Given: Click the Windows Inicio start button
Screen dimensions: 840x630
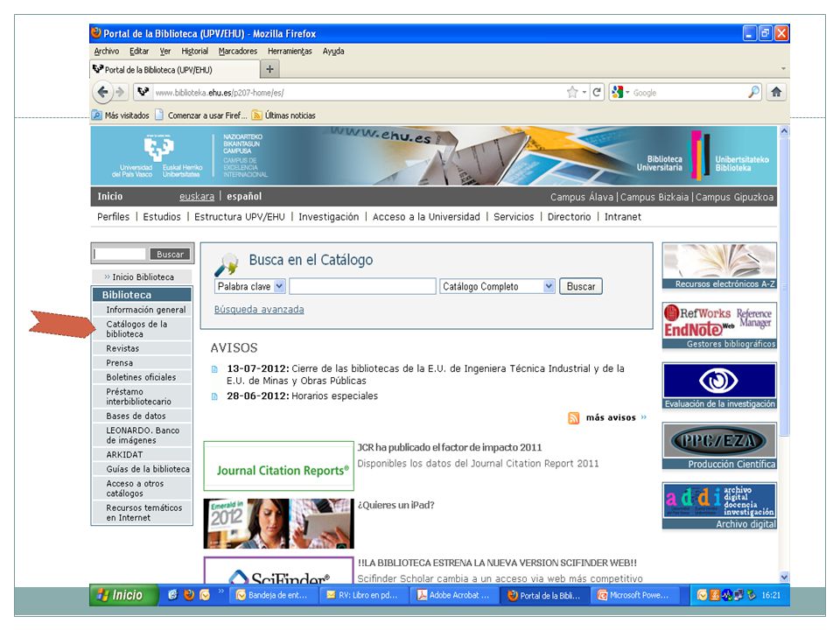Looking at the screenshot, I should pos(123,595).
